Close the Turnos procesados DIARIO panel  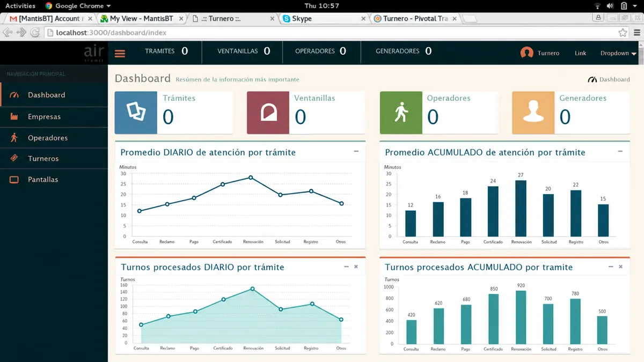(356, 267)
